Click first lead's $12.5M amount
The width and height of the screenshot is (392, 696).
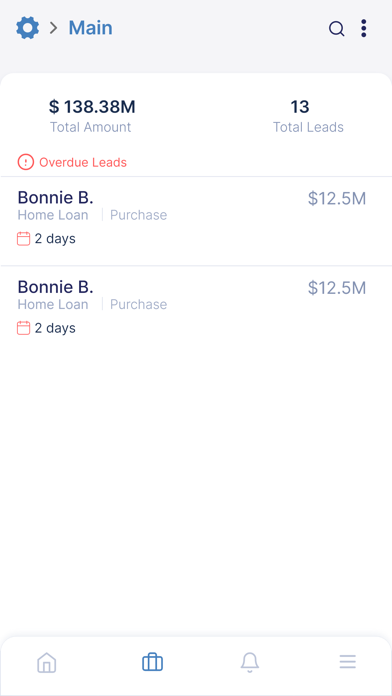tap(337, 198)
